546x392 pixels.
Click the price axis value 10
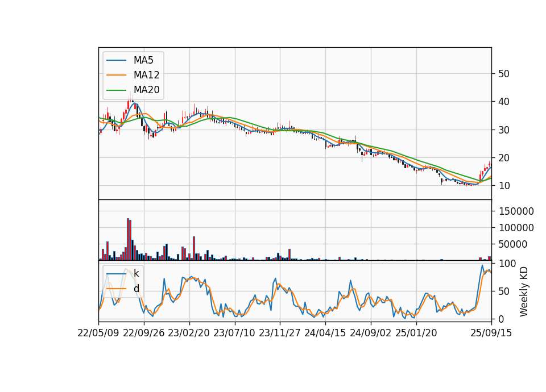pos(504,185)
